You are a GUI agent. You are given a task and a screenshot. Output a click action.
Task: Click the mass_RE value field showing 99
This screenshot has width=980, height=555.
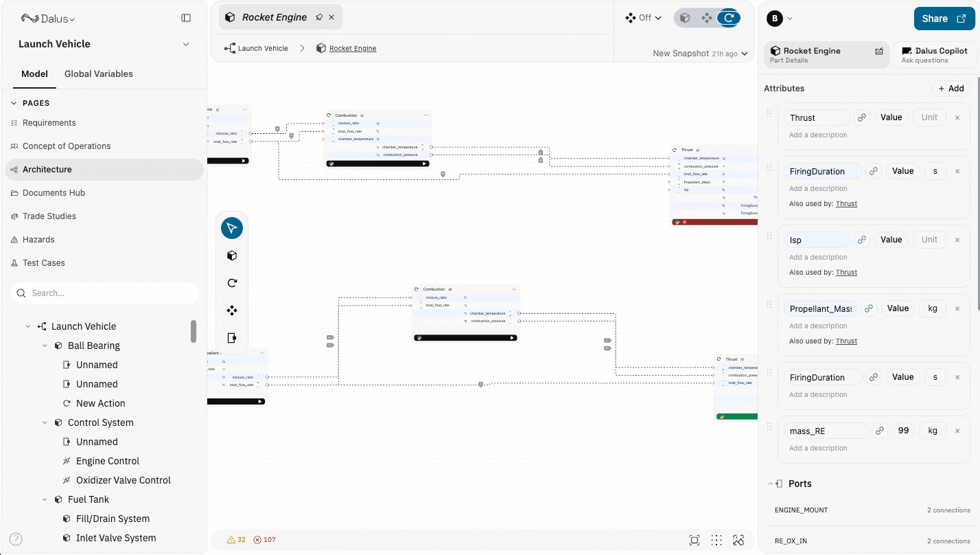[903, 431]
